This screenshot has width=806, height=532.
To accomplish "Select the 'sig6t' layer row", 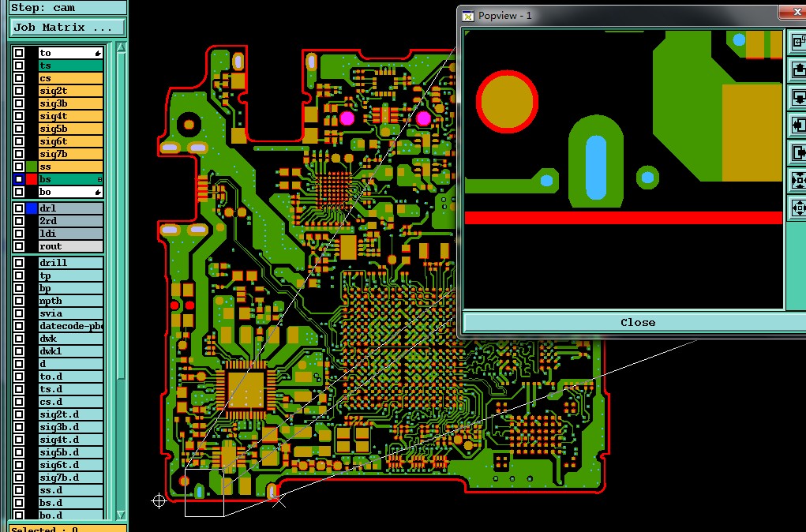I will click(71, 141).
